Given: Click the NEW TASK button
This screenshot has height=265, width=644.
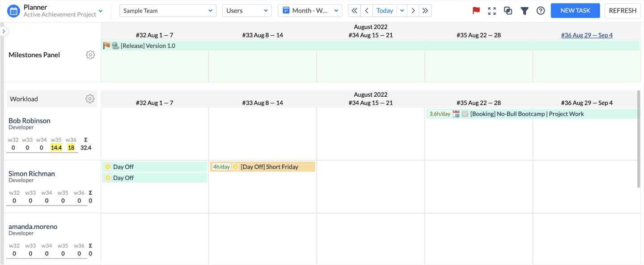Looking at the screenshot, I should click(575, 11).
